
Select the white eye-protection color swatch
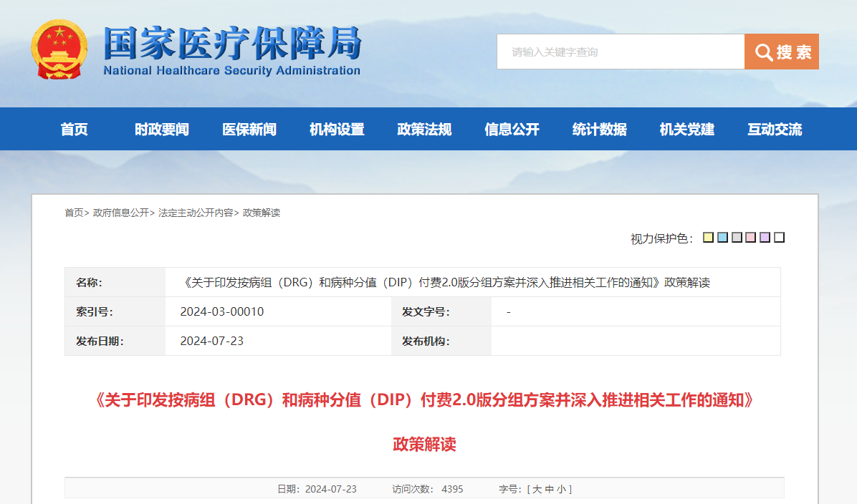779,238
